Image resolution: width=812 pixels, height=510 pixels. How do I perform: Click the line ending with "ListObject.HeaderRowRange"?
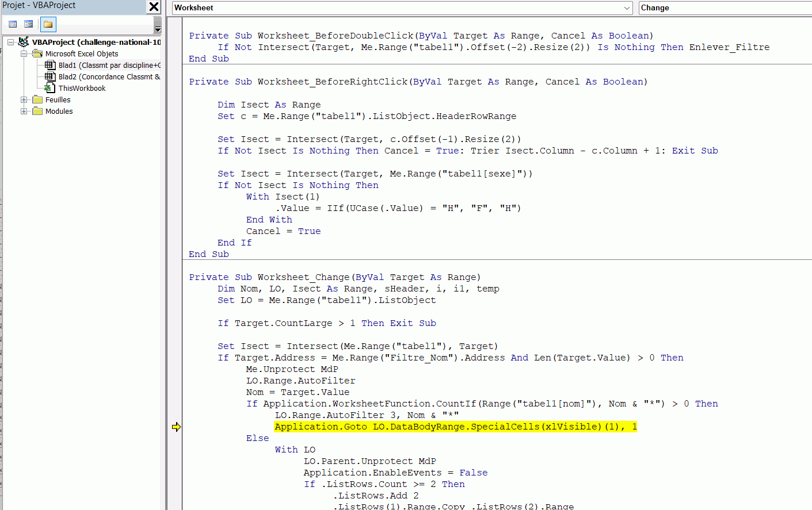(367, 116)
